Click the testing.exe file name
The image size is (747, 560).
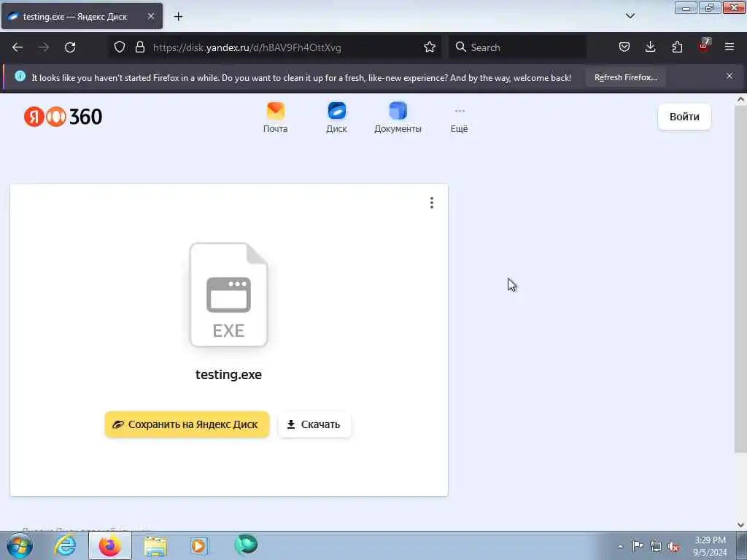[x=228, y=375]
